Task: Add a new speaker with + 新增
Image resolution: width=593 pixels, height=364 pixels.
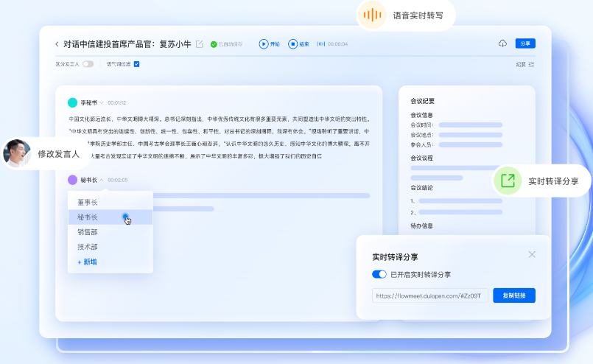Action: pyautogui.click(x=88, y=262)
